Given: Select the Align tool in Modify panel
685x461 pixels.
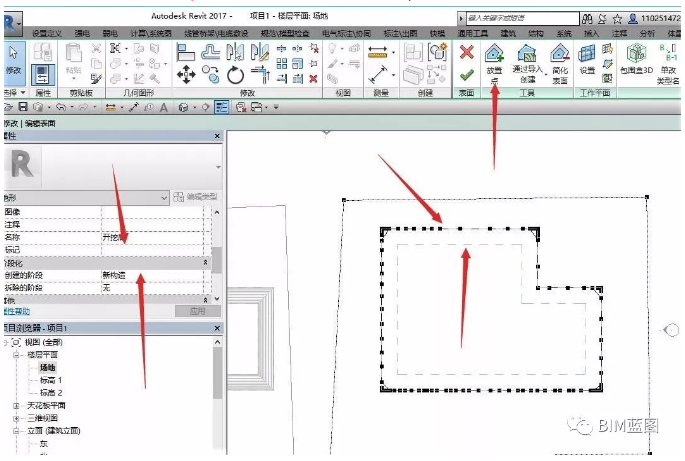Looking at the screenshot, I should (185, 53).
